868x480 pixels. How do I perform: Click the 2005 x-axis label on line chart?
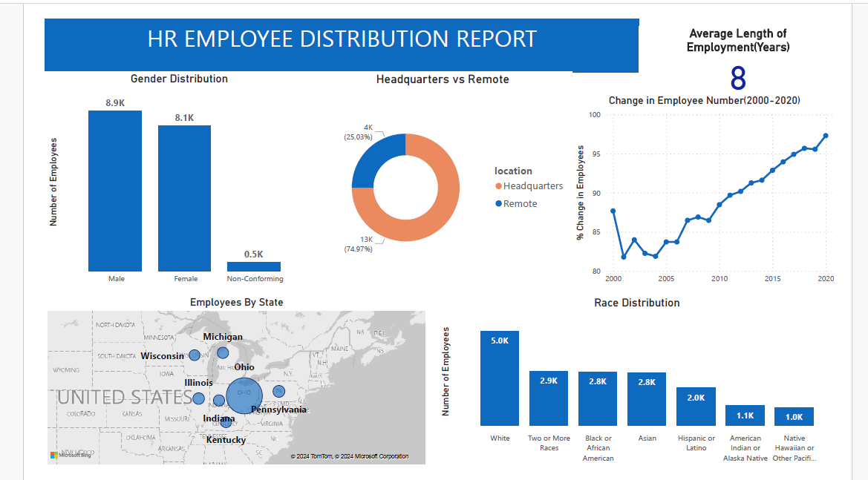666,279
